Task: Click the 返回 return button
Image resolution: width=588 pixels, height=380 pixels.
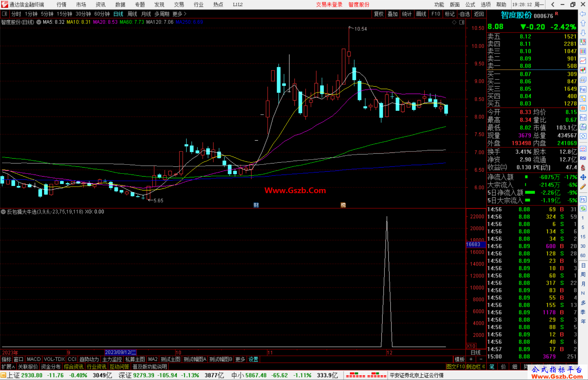Action: (479, 14)
